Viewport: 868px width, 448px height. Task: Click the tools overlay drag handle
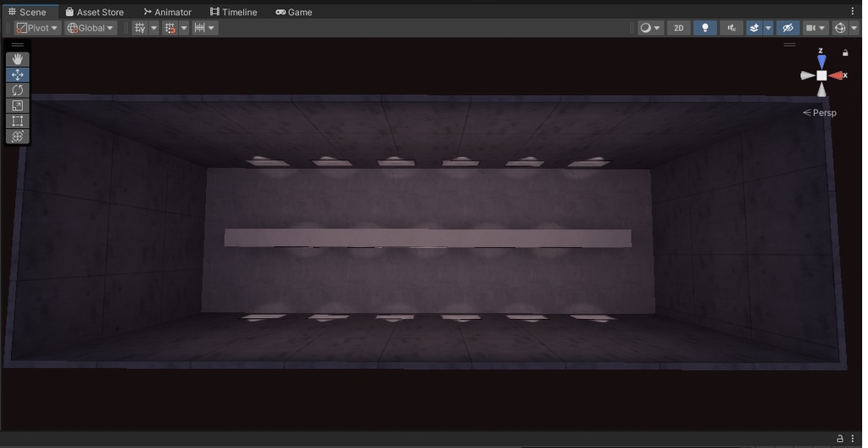pos(18,46)
